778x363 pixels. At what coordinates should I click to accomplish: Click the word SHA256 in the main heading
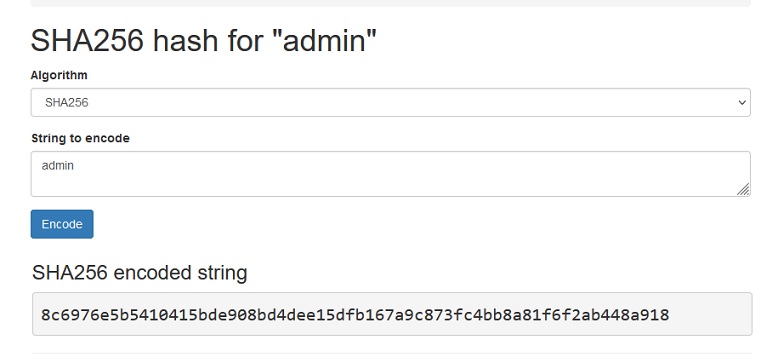point(87,40)
